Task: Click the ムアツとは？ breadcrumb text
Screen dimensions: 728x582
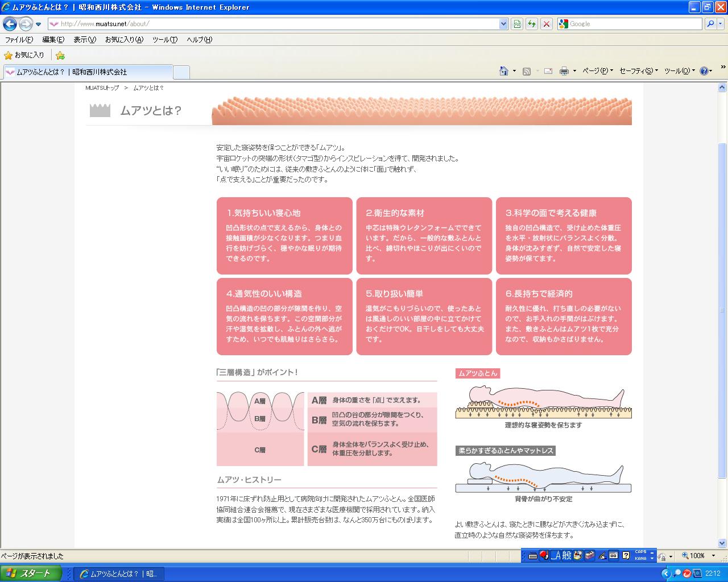Action: pos(148,88)
